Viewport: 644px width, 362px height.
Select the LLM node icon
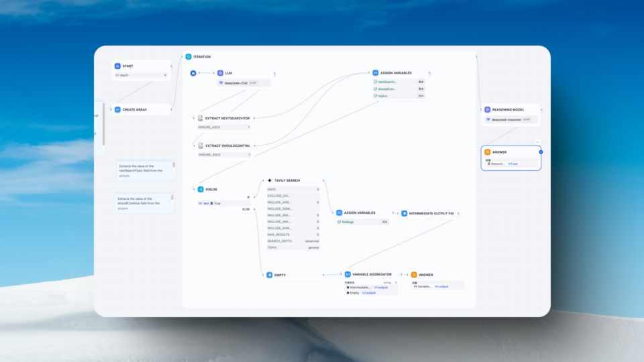[220, 73]
